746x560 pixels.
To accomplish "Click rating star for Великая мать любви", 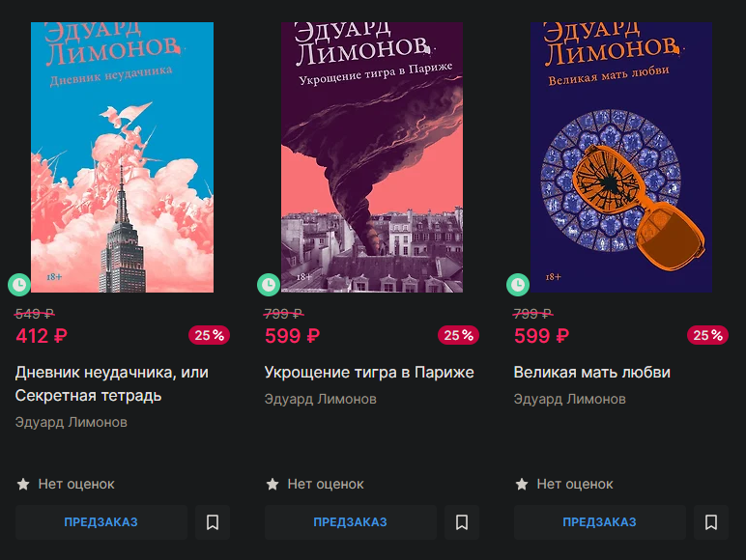I will pyautogui.click(x=522, y=484).
